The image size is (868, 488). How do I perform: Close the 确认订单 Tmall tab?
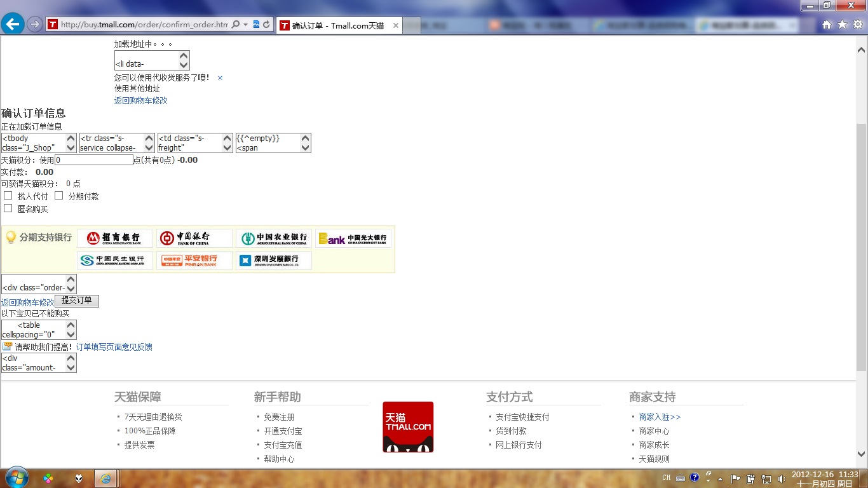coord(396,25)
